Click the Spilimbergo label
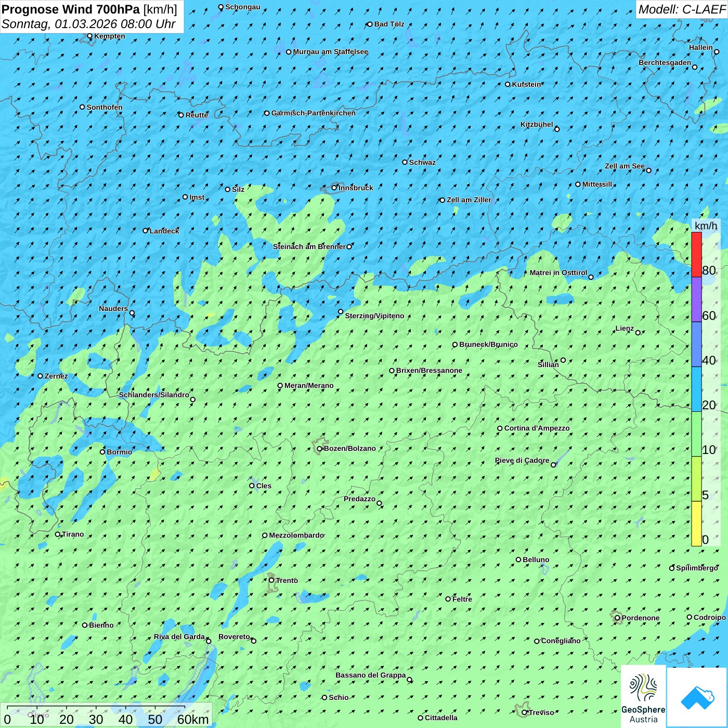 point(697,568)
